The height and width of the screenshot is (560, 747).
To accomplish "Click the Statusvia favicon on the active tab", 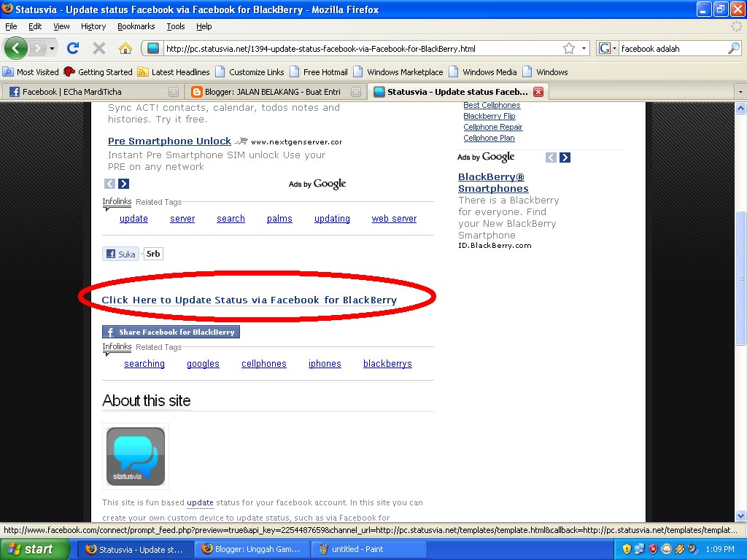I will 379,92.
